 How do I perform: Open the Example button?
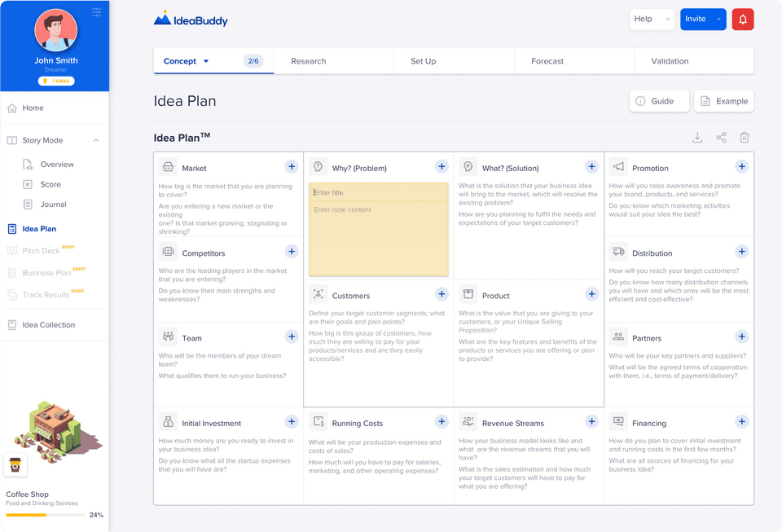(723, 101)
